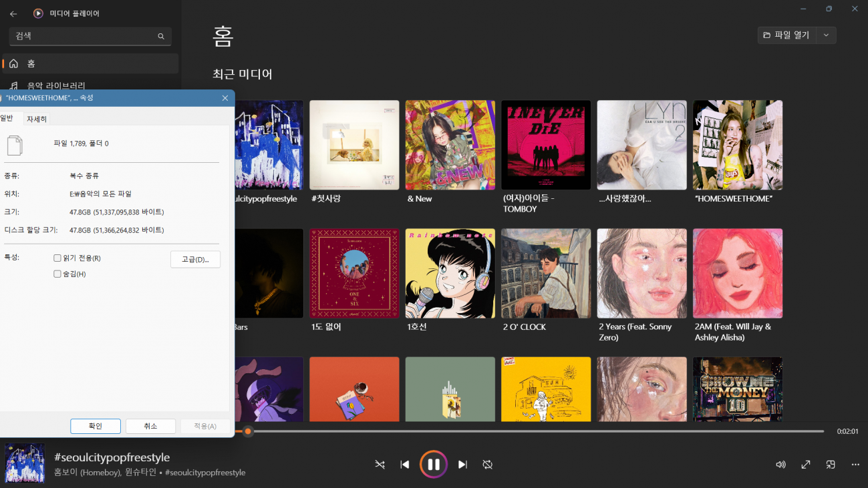
Task: Switch to the 자세히 tab
Action: [36, 119]
